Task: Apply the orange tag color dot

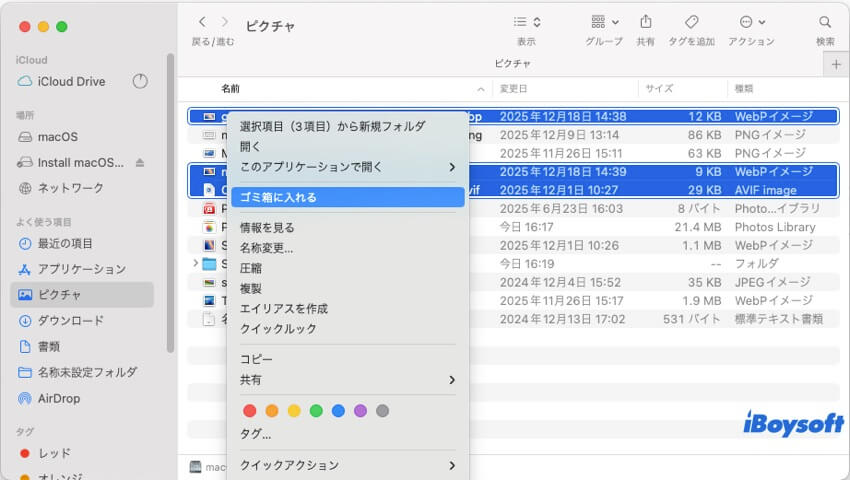Action: 272,411
